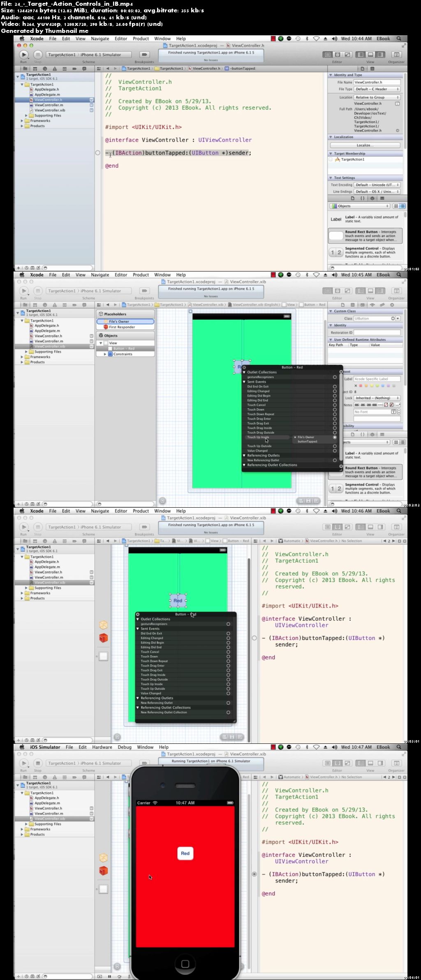Viewport: 421px width, 980px height.
Task: Show Attributes inspector icon in 10:45 AM frame
Action: [372, 305]
